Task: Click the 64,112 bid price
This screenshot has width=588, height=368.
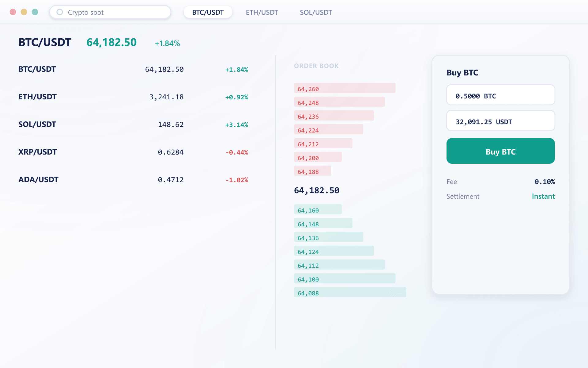Action: click(339, 265)
